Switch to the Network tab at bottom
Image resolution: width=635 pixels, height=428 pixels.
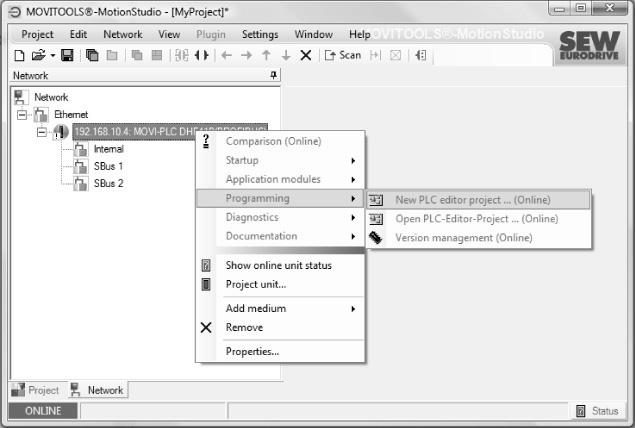tap(98, 390)
